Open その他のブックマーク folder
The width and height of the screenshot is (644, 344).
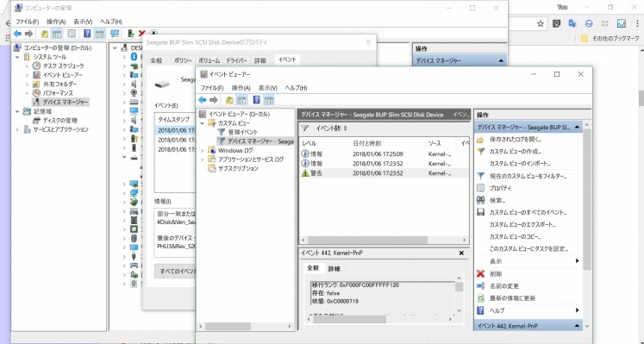[x=610, y=38]
